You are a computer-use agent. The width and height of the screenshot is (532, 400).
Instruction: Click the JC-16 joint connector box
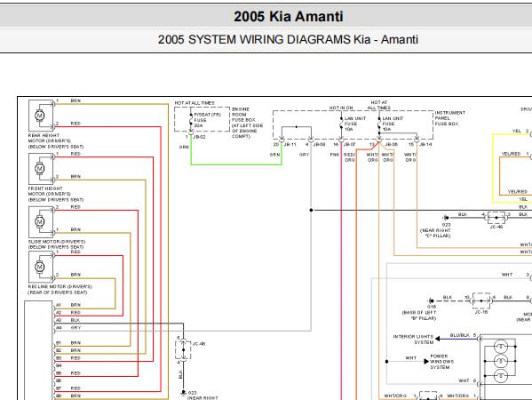click(x=481, y=300)
